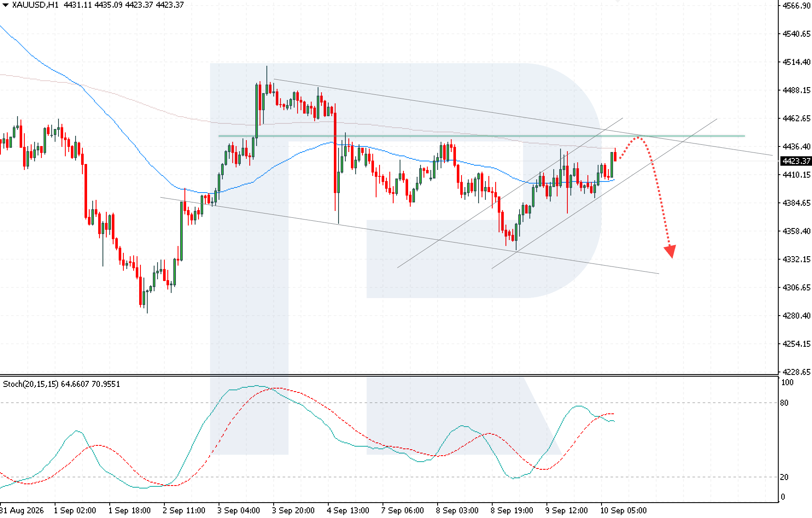Screen dimensions: 812x518
Task: Click the 1 Sep 02:00 time label
Action: (x=75, y=510)
